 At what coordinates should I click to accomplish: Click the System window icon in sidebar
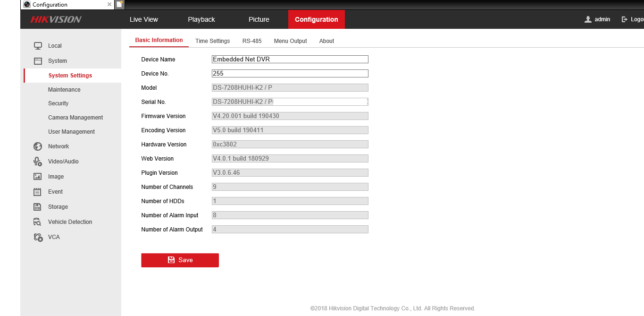38,61
